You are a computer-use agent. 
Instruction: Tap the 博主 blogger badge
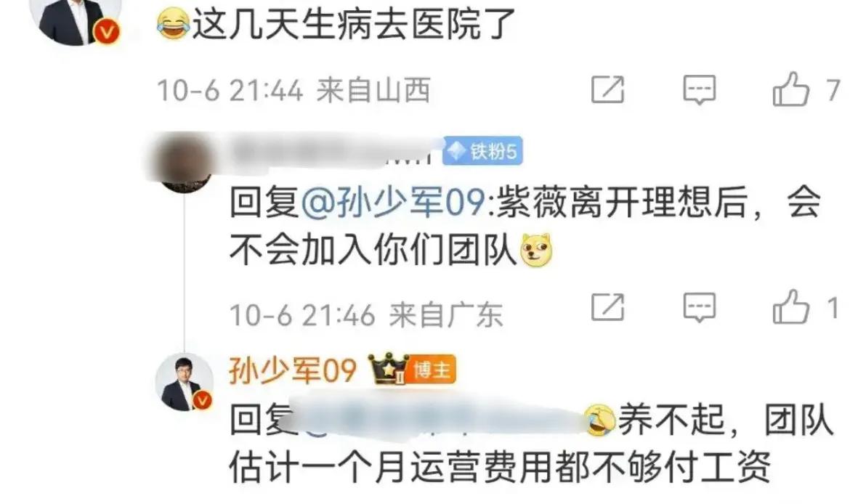(432, 370)
